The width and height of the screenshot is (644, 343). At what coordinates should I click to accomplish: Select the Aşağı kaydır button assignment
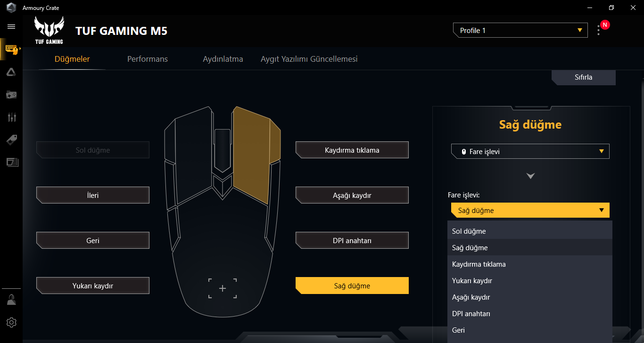point(352,195)
